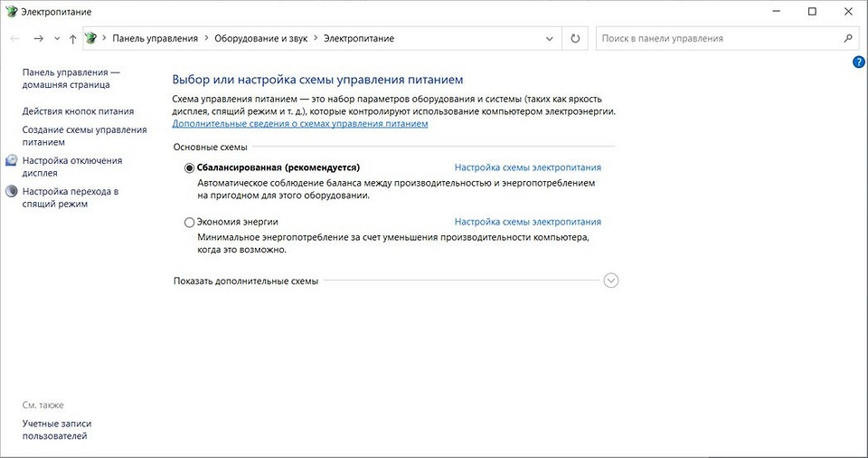Open Действия кнопок питания
868x458 pixels.
pos(78,111)
